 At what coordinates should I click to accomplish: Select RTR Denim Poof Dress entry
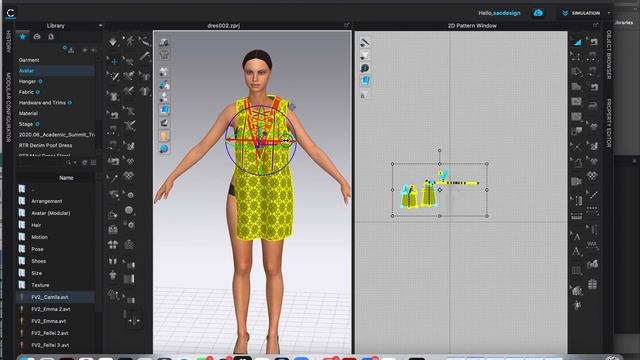[x=45, y=145]
